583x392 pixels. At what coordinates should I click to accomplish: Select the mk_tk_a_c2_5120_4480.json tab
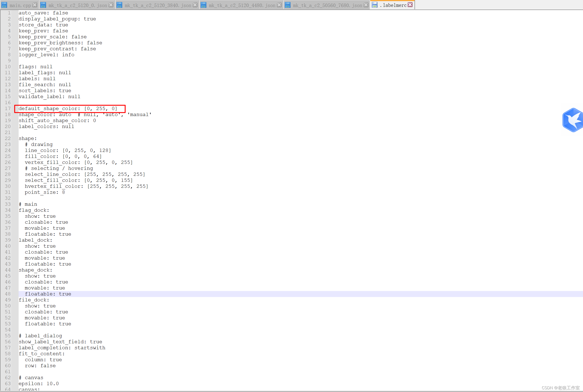point(242,5)
